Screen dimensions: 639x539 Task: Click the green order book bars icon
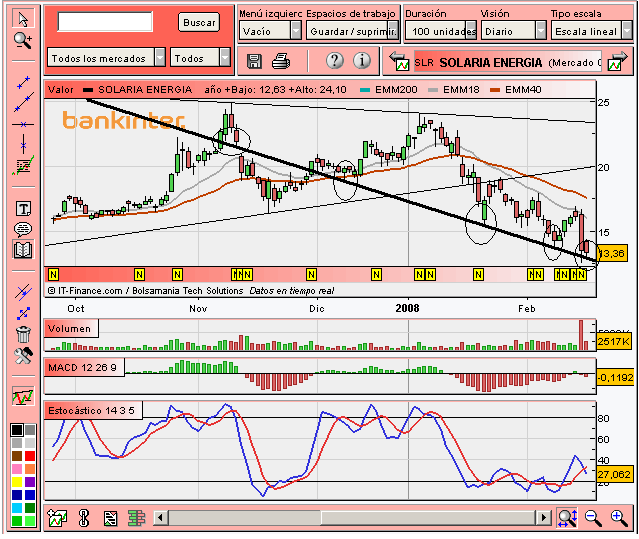(137, 518)
